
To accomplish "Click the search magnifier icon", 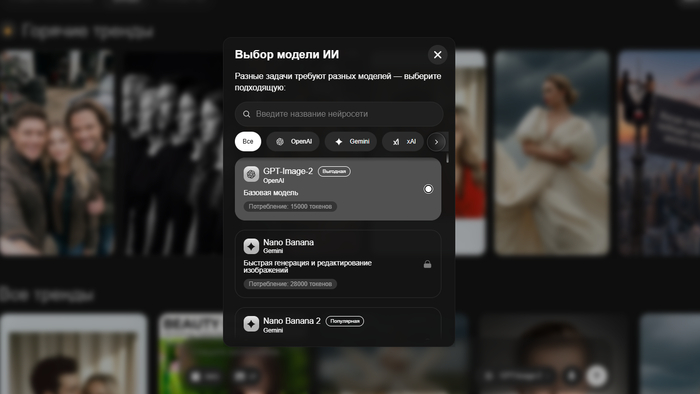I will [x=246, y=114].
